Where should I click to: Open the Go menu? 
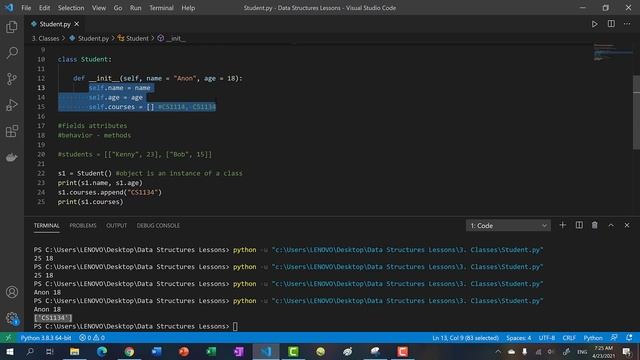[118, 8]
